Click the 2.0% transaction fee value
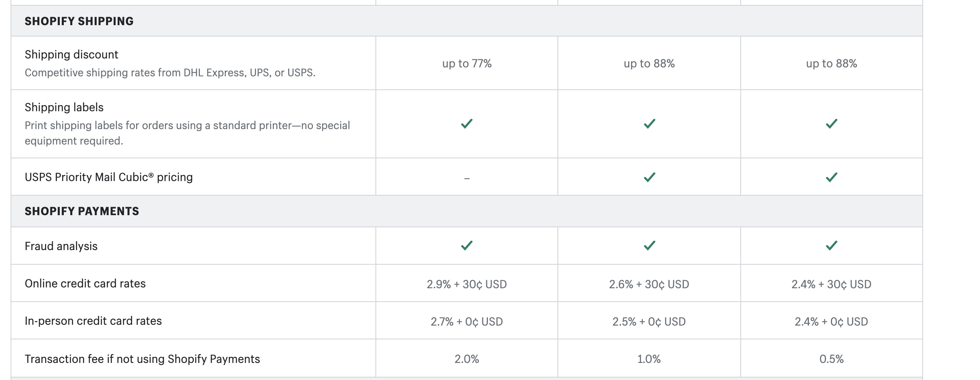980x380 pixels. click(x=467, y=359)
